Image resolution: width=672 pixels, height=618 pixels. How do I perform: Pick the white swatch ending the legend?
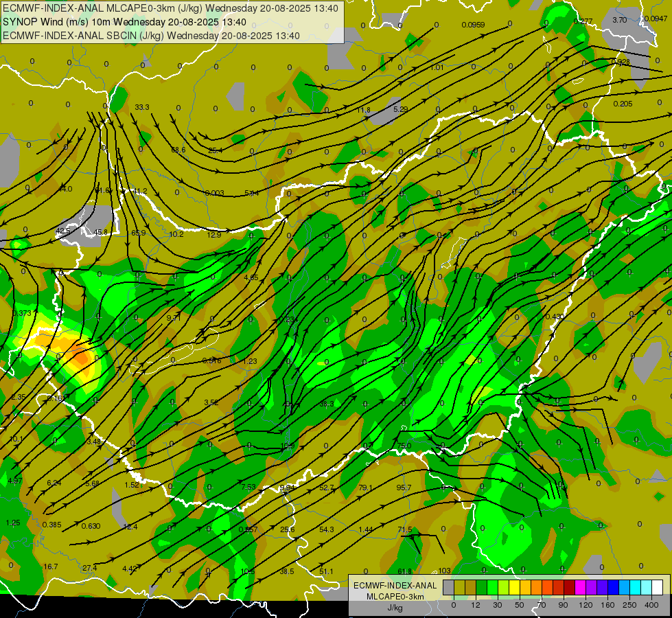pos(657,587)
